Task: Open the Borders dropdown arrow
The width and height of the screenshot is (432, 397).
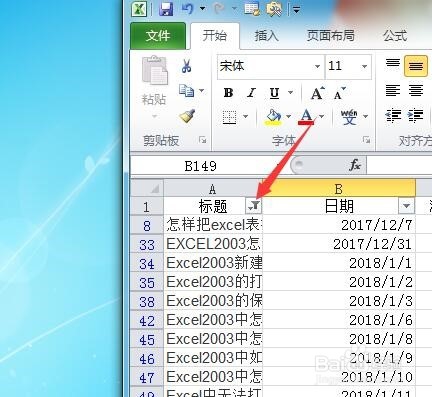Action: point(245,116)
